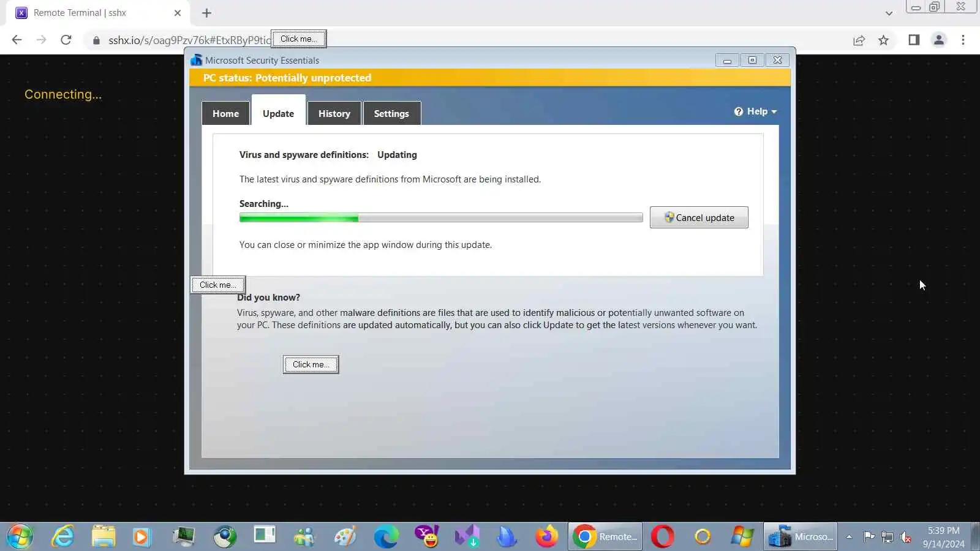Image resolution: width=980 pixels, height=551 pixels.
Task: Click the clock showing 5:39 PM
Action: point(943,537)
